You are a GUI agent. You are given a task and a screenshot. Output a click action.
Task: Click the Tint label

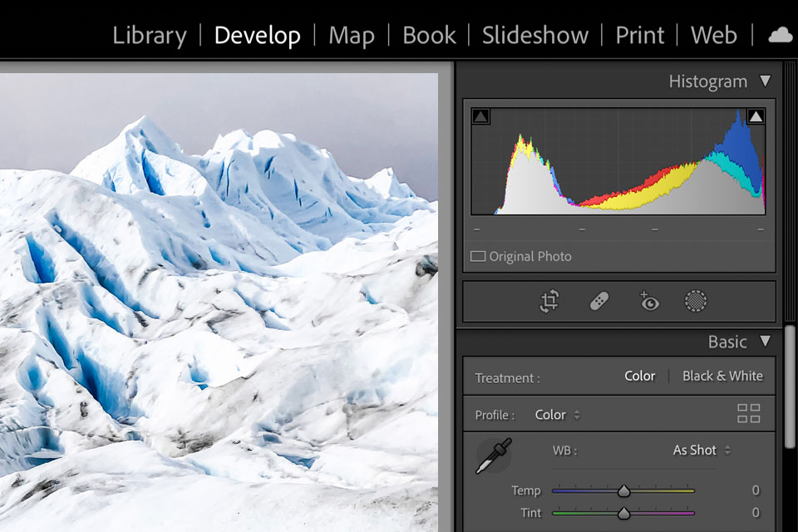click(531, 513)
